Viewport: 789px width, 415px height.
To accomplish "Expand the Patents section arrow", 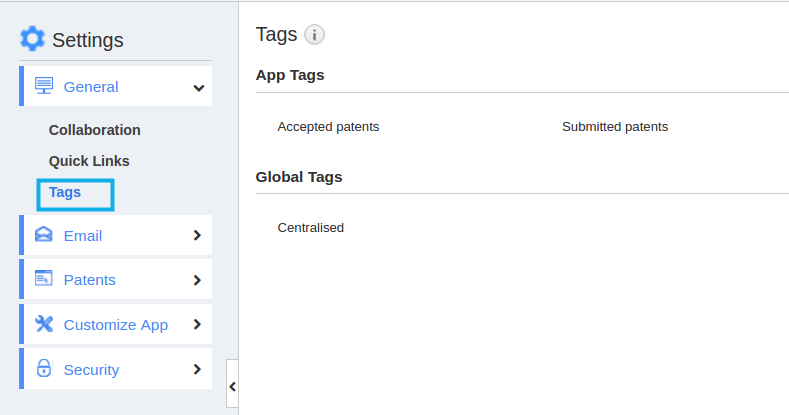I will pyautogui.click(x=197, y=280).
